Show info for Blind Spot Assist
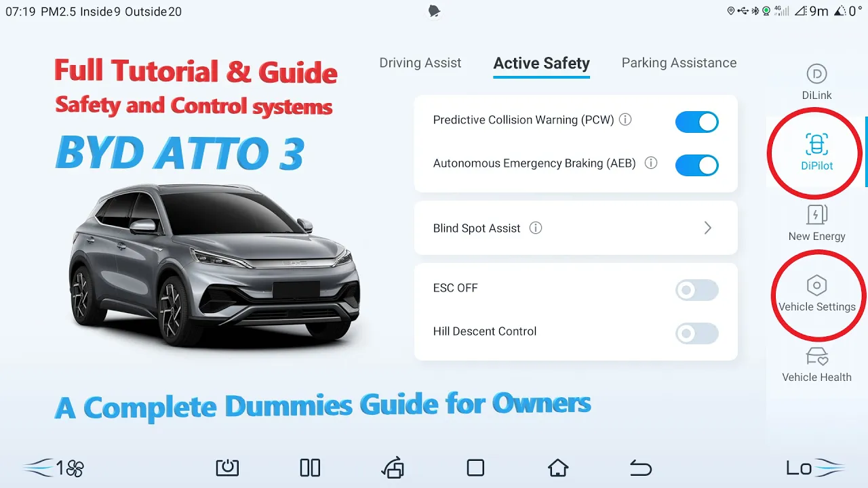 coord(536,228)
